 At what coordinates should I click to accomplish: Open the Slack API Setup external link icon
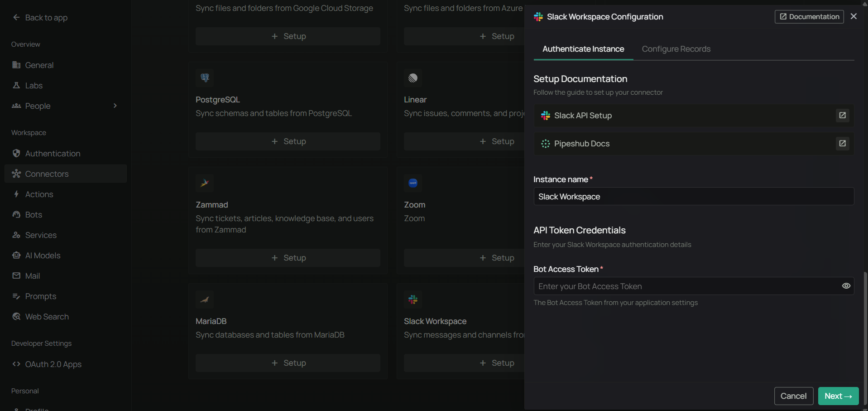point(842,116)
